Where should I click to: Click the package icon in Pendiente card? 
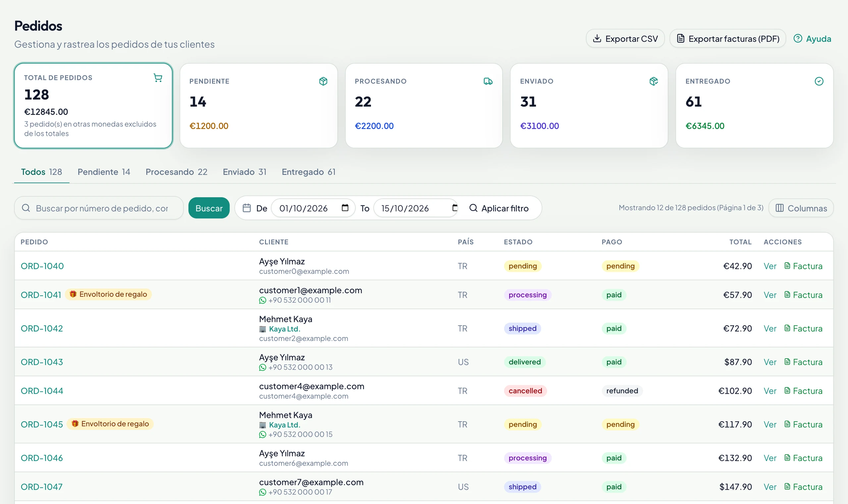pyautogui.click(x=323, y=81)
